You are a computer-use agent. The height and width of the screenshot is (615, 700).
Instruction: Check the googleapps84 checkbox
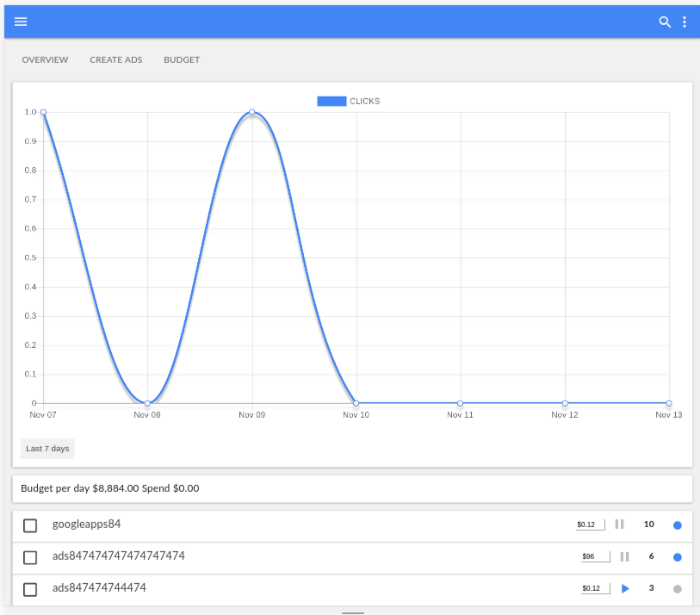coord(30,525)
